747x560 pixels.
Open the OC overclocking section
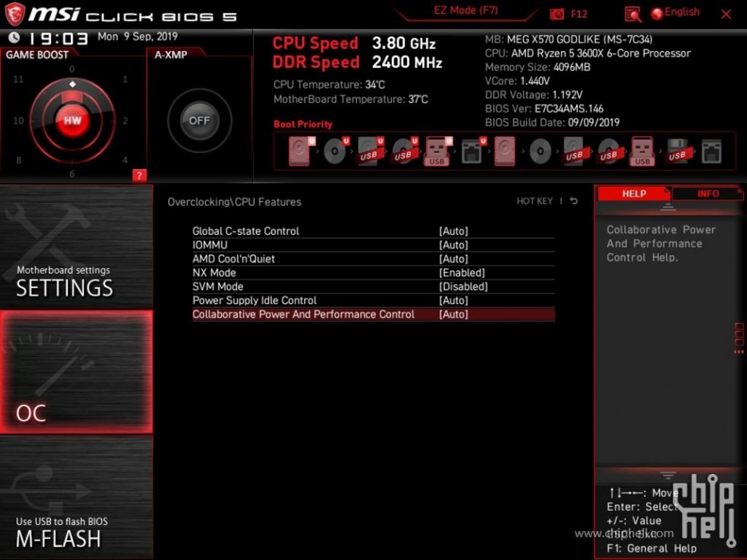point(76,372)
